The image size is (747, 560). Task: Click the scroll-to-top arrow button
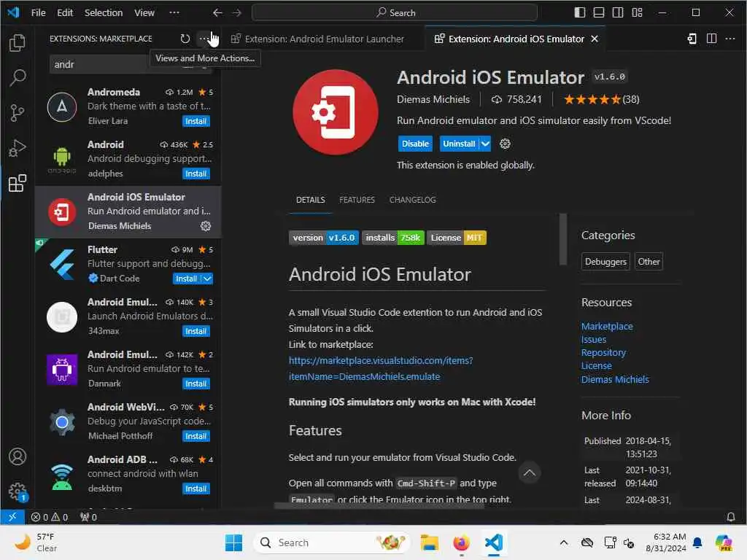pos(529,472)
